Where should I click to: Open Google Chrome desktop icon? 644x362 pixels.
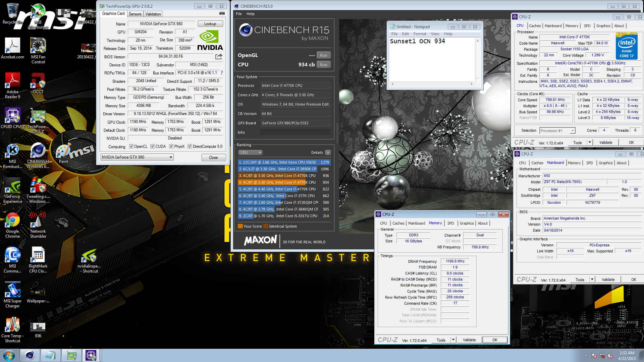point(12,225)
